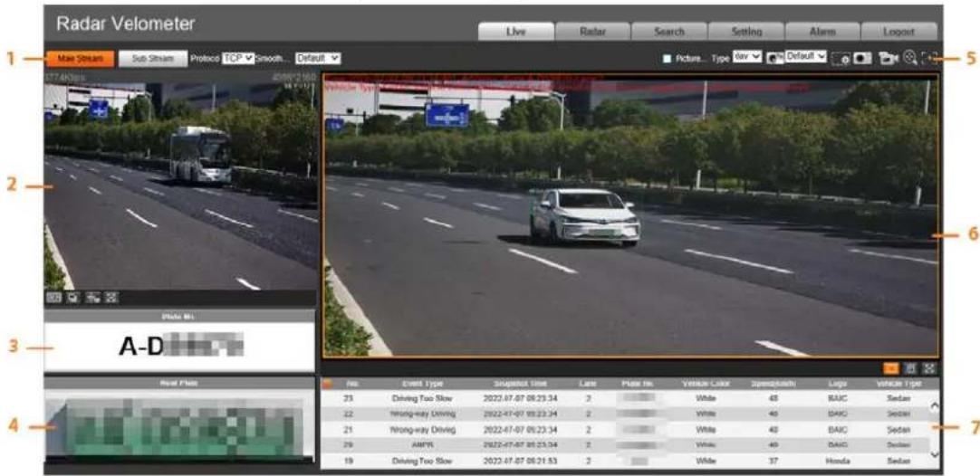Click speed value 45 cell

point(773,397)
